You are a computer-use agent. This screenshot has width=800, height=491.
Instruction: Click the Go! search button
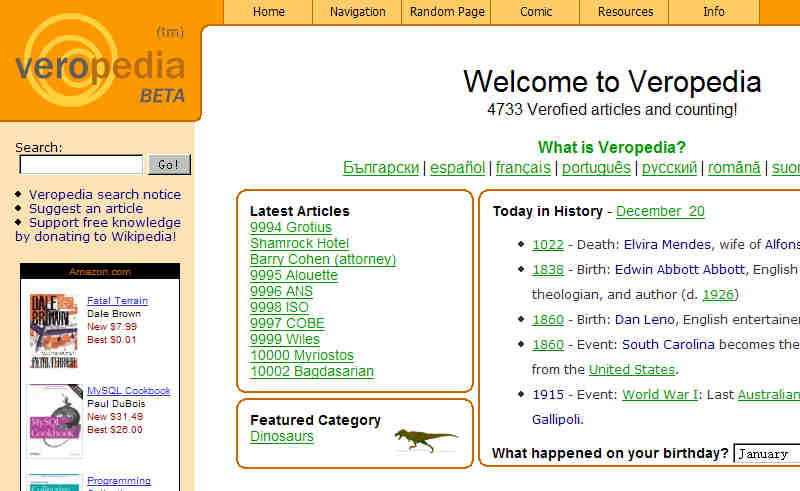[x=169, y=164]
